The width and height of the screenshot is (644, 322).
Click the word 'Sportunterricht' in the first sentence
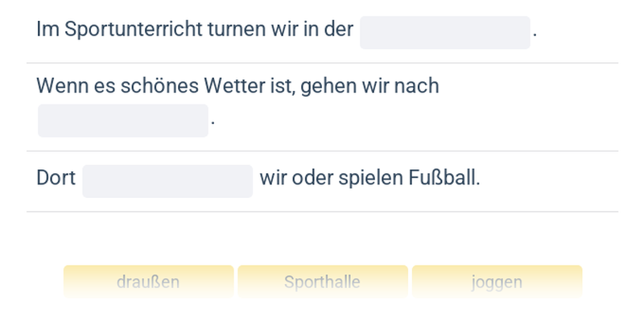pyautogui.click(x=118, y=30)
